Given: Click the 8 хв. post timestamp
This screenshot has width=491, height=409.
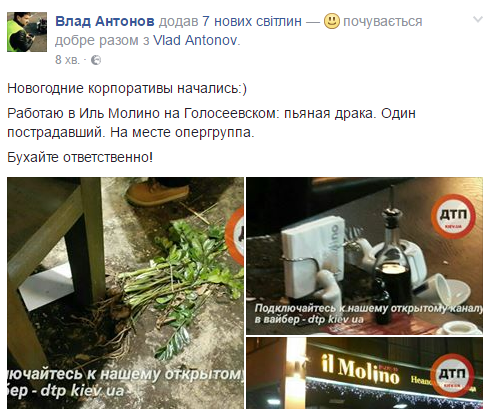Looking at the screenshot, I should coord(67,60).
